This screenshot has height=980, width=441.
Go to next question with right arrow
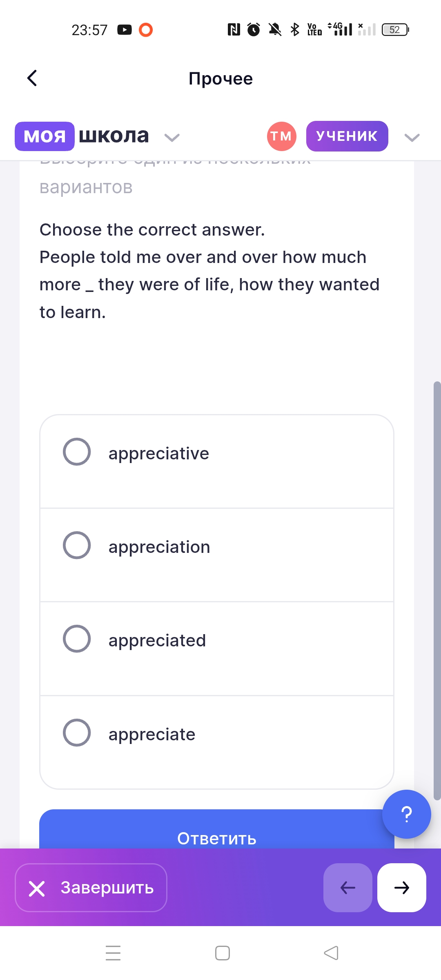pyautogui.click(x=402, y=888)
